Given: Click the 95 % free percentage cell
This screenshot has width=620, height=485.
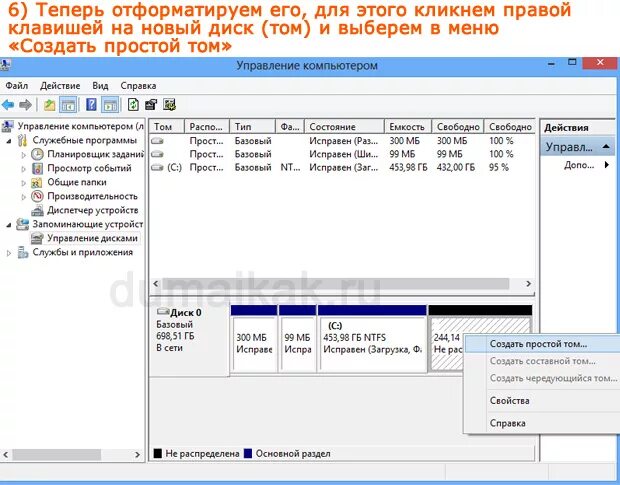Looking at the screenshot, I should click(x=499, y=168).
